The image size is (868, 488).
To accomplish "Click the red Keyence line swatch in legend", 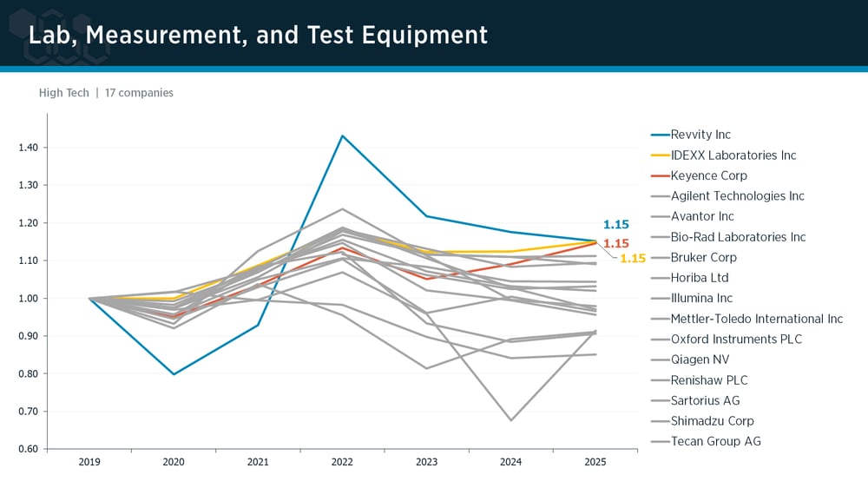I will click(660, 175).
